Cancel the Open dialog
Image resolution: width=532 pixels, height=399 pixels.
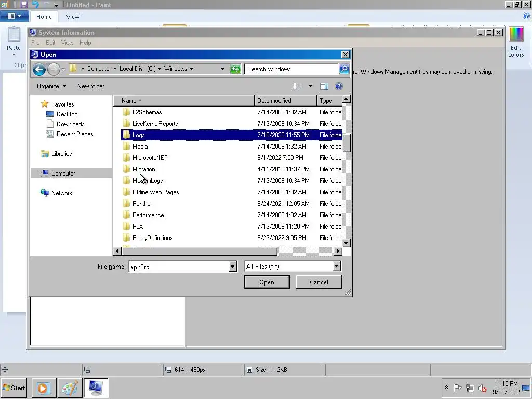coord(318,282)
